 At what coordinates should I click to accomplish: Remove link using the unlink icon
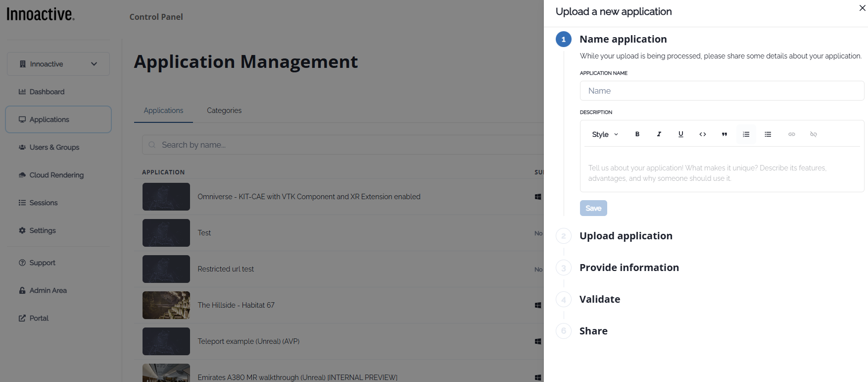[x=814, y=134]
